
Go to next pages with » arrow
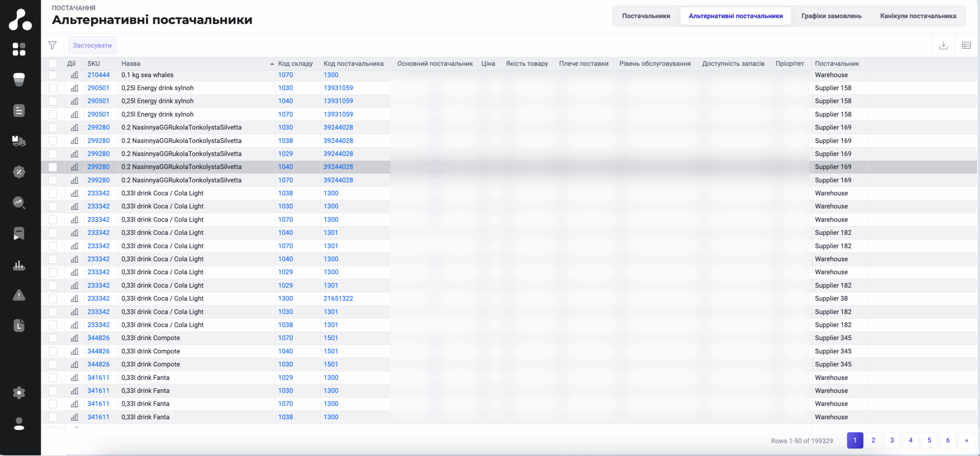pos(966,440)
